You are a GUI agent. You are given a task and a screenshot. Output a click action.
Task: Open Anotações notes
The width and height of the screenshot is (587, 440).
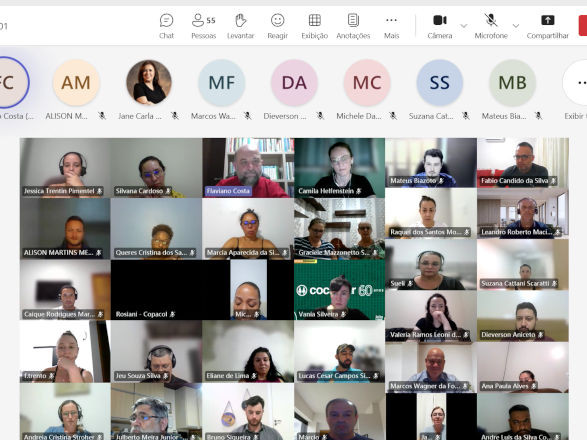(353, 26)
